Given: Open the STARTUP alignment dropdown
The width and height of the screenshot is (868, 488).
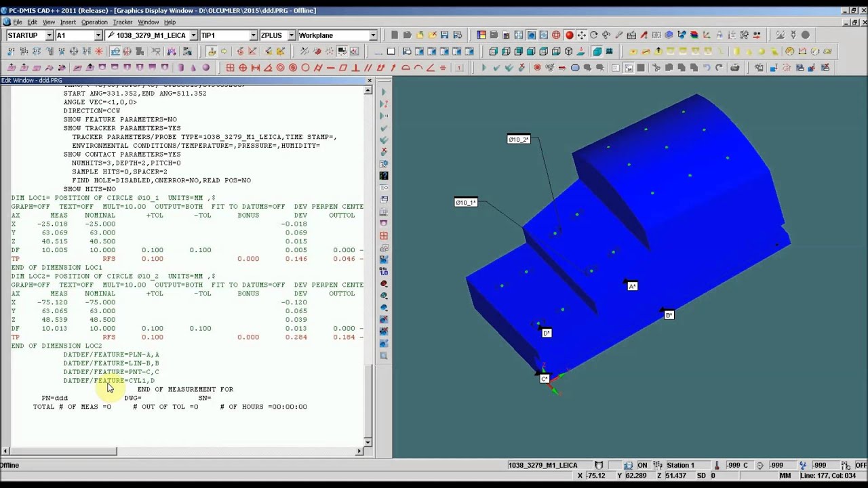Looking at the screenshot, I should [x=49, y=35].
